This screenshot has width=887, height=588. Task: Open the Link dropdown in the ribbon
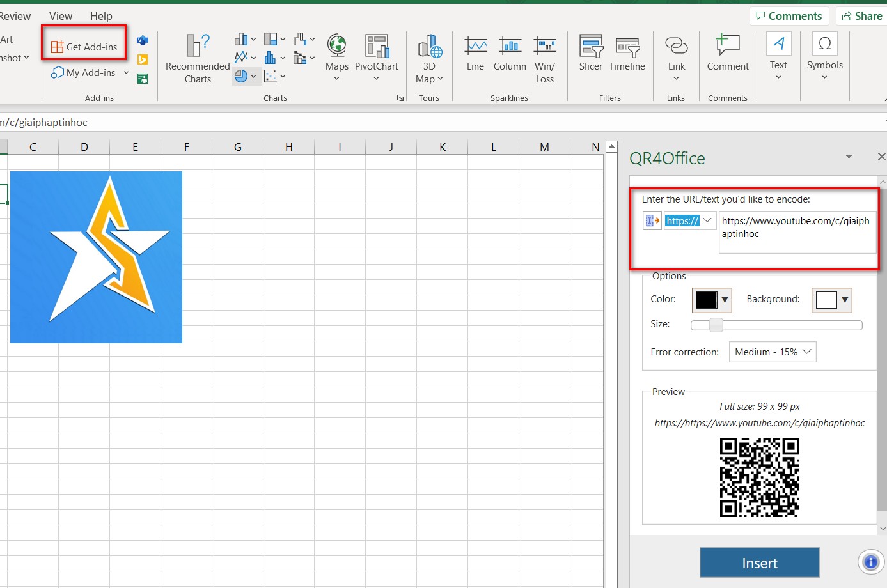pos(677,58)
